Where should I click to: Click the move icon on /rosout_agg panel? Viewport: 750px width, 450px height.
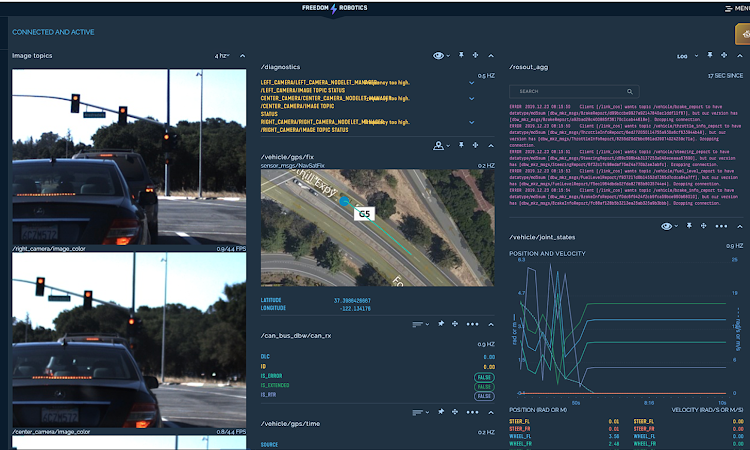click(724, 55)
